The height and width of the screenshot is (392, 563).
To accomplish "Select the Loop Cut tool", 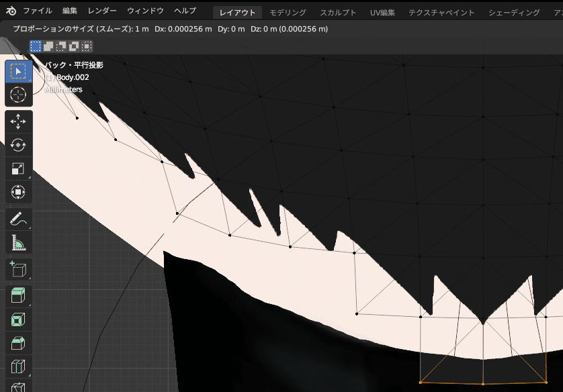I will pyautogui.click(x=18, y=366).
